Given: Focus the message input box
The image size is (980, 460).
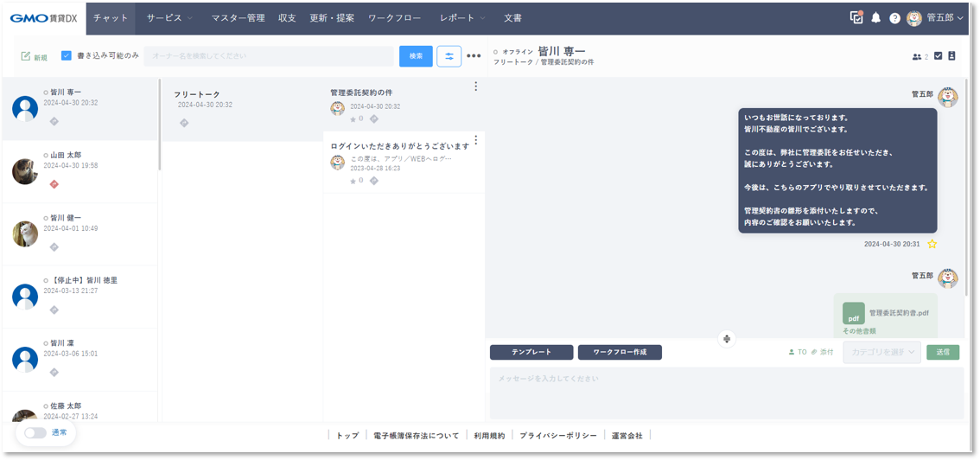Looking at the screenshot, I should [x=727, y=393].
